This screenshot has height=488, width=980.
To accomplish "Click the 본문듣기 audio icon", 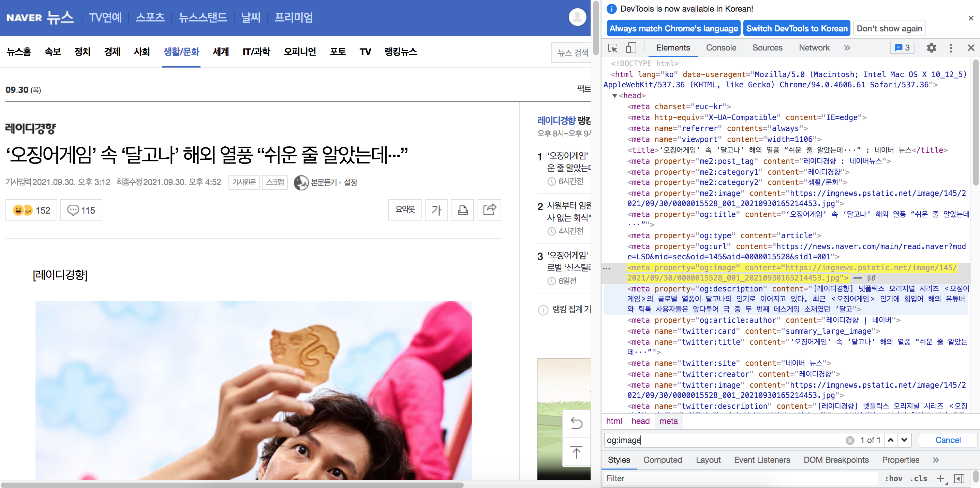I will (x=301, y=183).
